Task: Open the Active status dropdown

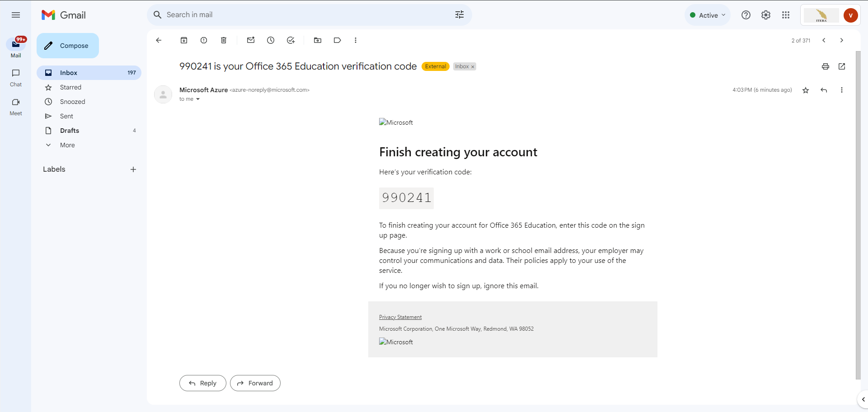Action: [708, 15]
